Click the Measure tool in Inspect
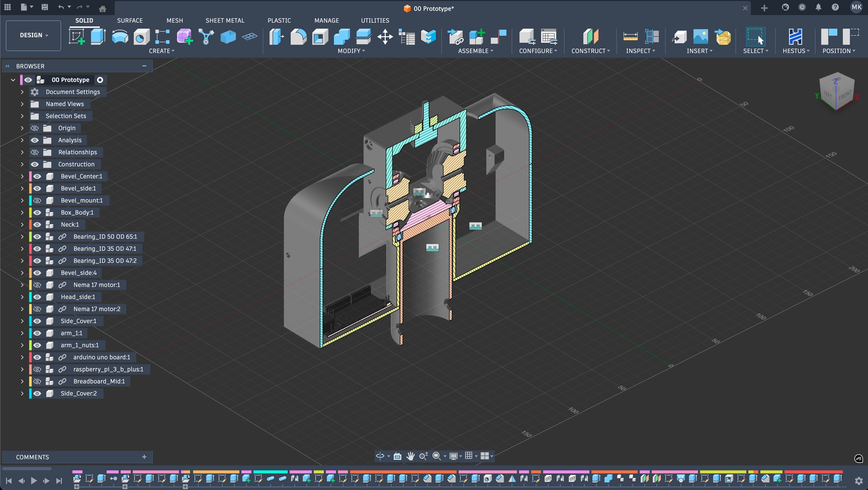 tap(630, 36)
